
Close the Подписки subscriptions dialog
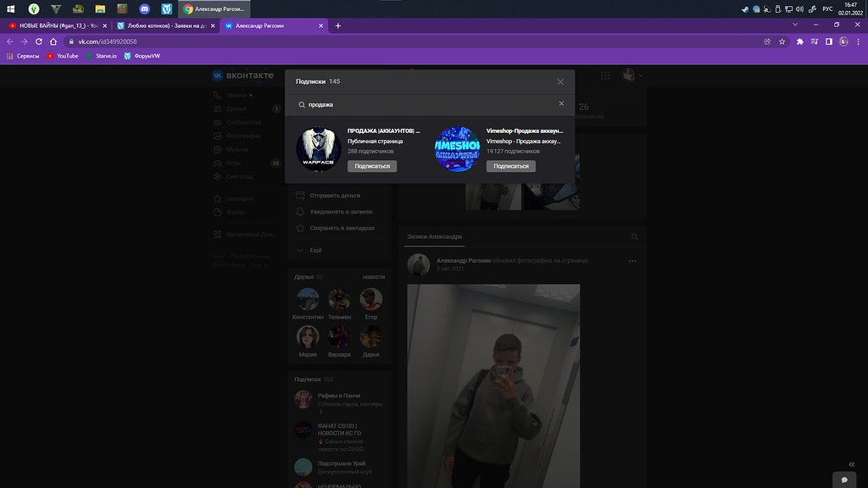pyautogui.click(x=560, y=82)
